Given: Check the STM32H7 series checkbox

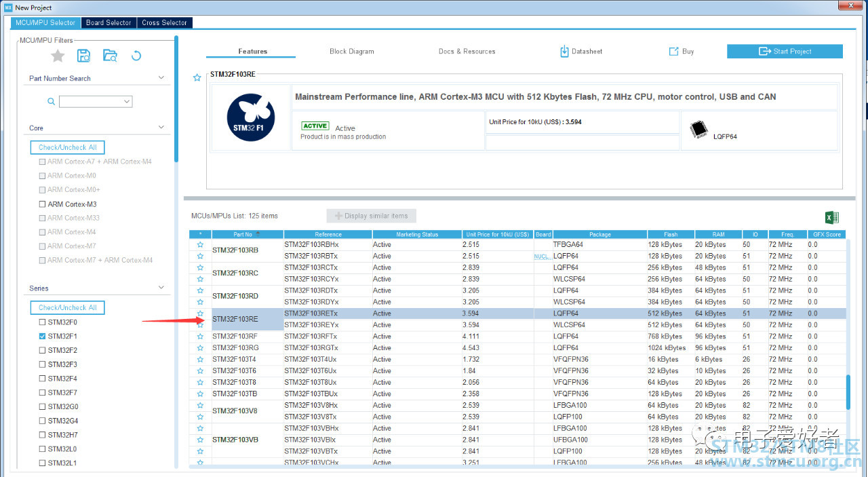Looking at the screenshot, I should [43, 435].
